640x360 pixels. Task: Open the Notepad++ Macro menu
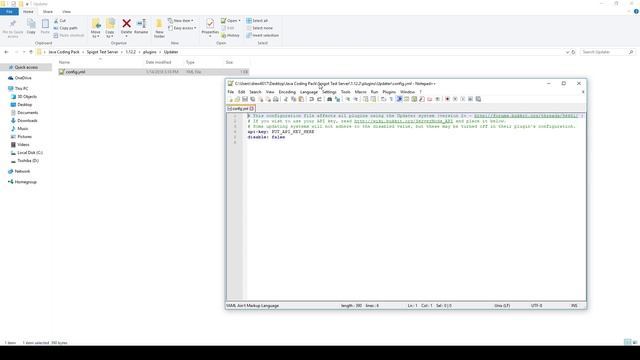click(360, 92)
